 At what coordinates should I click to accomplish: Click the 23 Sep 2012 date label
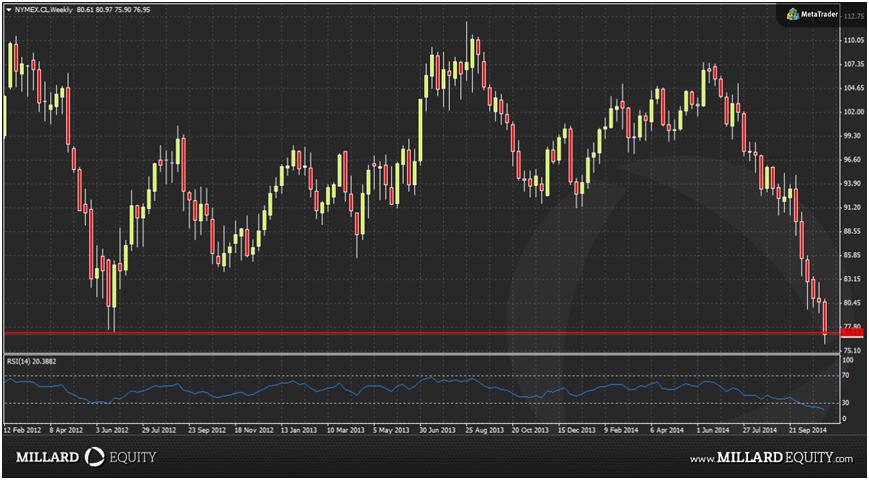point(206,430)
